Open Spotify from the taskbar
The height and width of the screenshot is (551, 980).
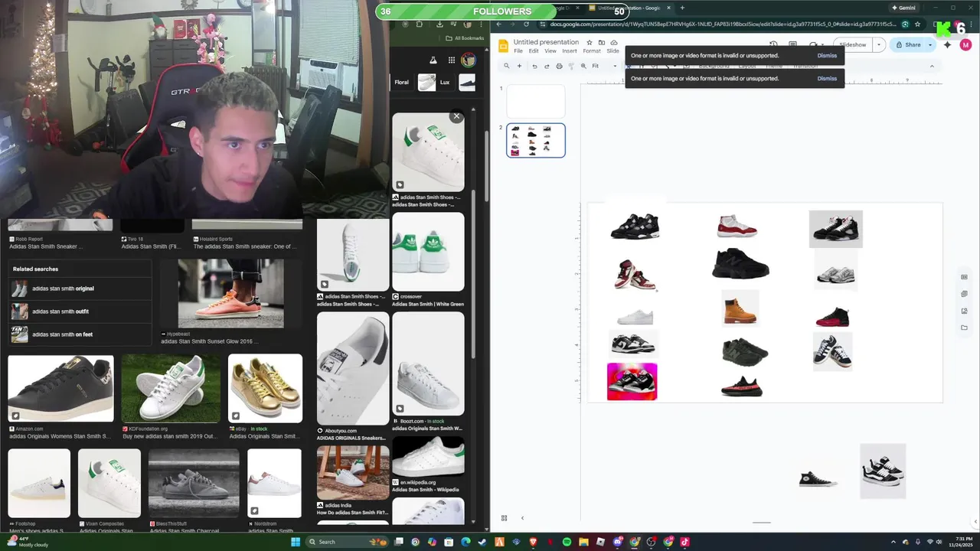point(567,542)
